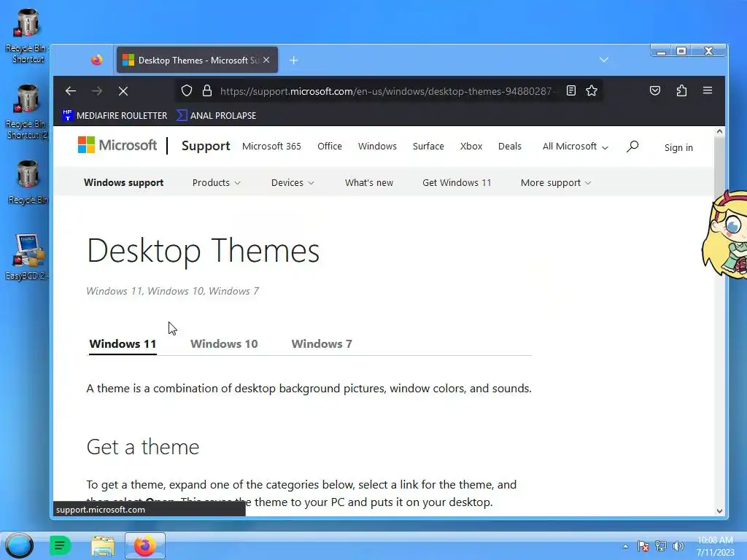Click the Start orb on taskbar
Image resolution: width=747 pixels, height=560 pixels.
(x=19, y=545)
